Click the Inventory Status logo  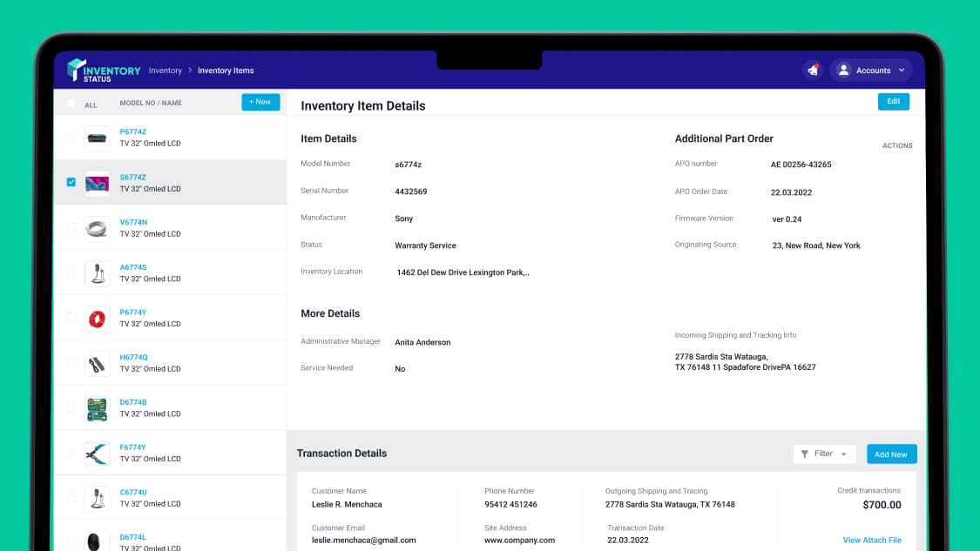click(104, 71)
